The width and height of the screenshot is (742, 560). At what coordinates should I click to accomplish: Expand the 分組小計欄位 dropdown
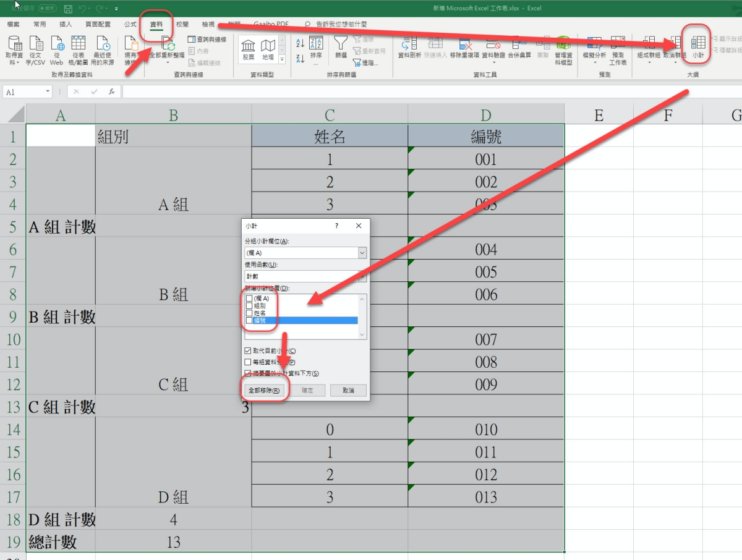(x=362, y=253)
